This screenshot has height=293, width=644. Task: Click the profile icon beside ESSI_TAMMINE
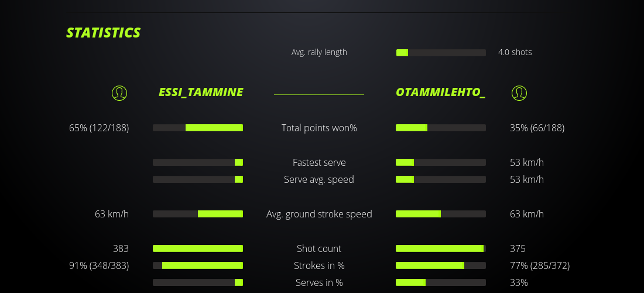(119, 93)
